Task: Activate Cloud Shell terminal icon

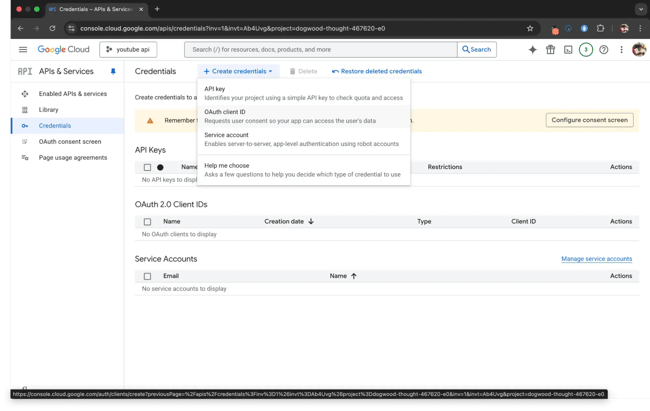Action: pyautogui.click(x=568, y=49)
